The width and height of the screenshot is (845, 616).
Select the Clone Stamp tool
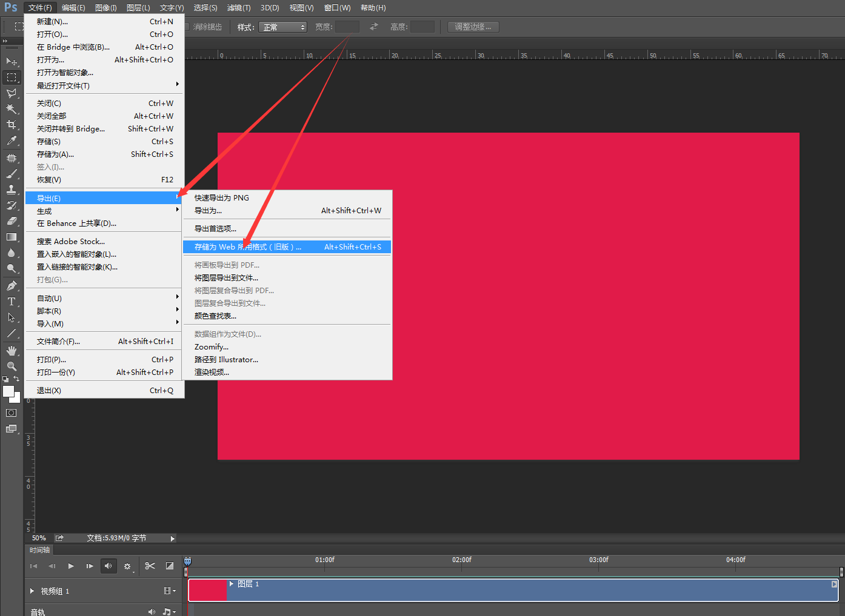12,190
